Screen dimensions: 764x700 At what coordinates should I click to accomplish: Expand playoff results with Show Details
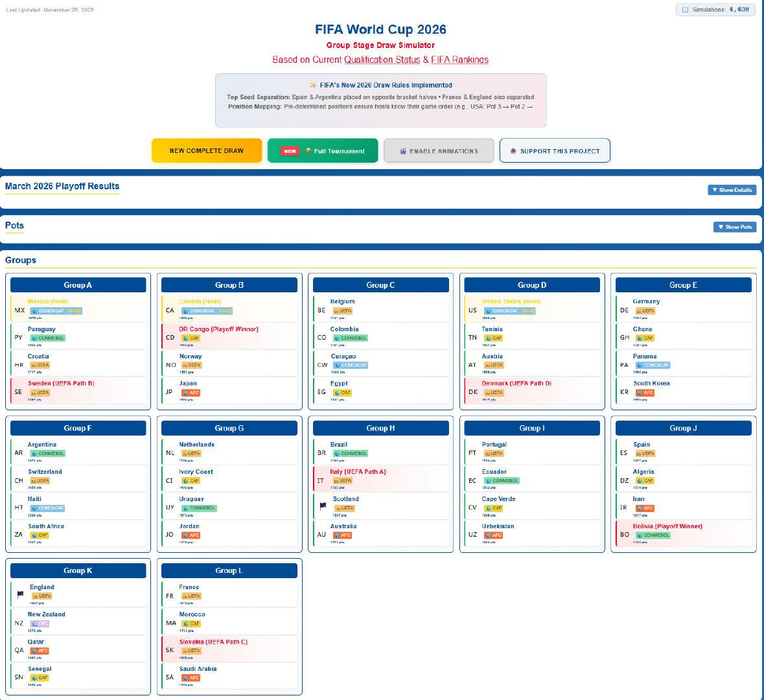(x=732, y=190)
